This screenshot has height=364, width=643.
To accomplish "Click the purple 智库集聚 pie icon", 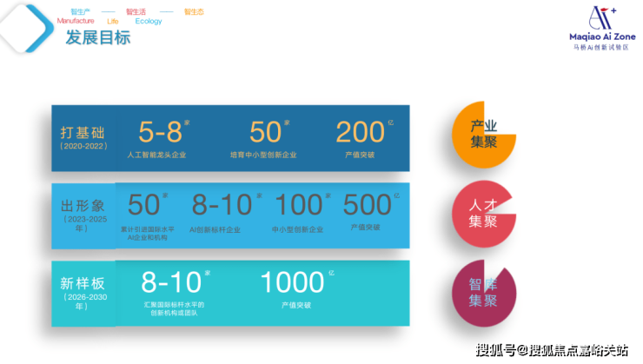I will [x=484, y=293].
